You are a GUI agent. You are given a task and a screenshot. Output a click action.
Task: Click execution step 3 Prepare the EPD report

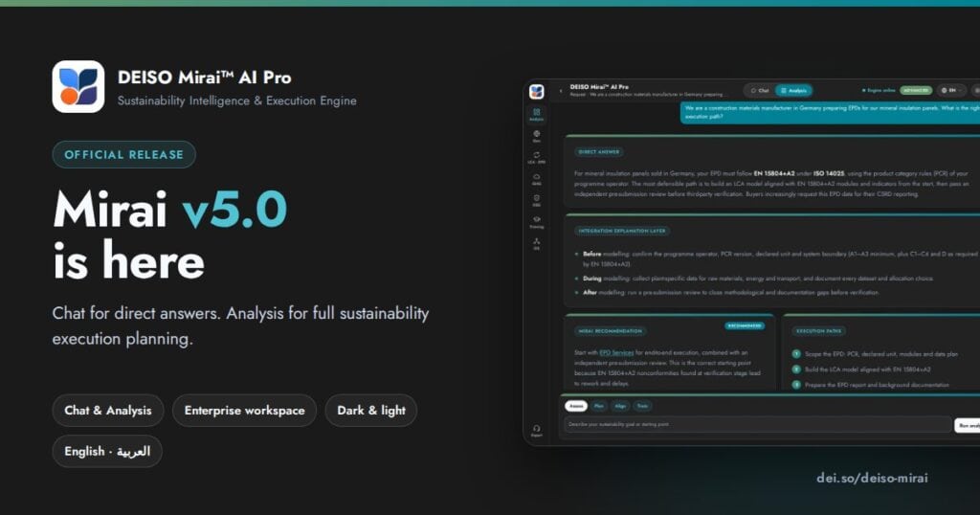[871, 385]
